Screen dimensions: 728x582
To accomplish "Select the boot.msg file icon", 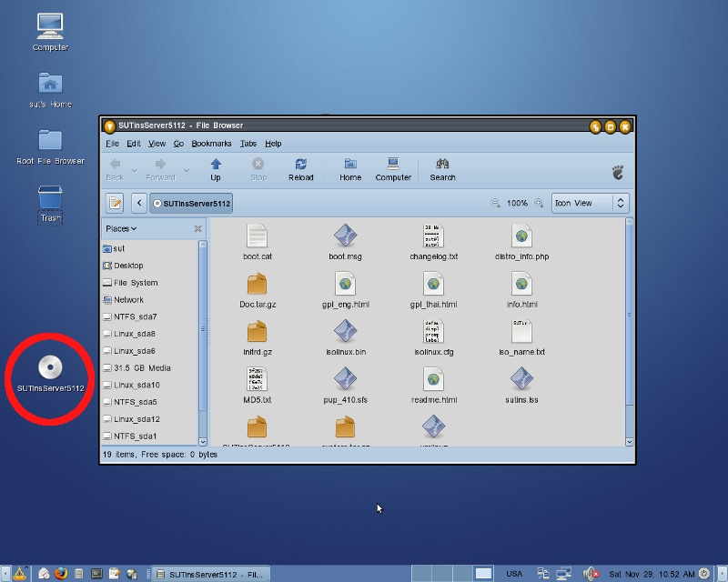I will coord(345,236).
